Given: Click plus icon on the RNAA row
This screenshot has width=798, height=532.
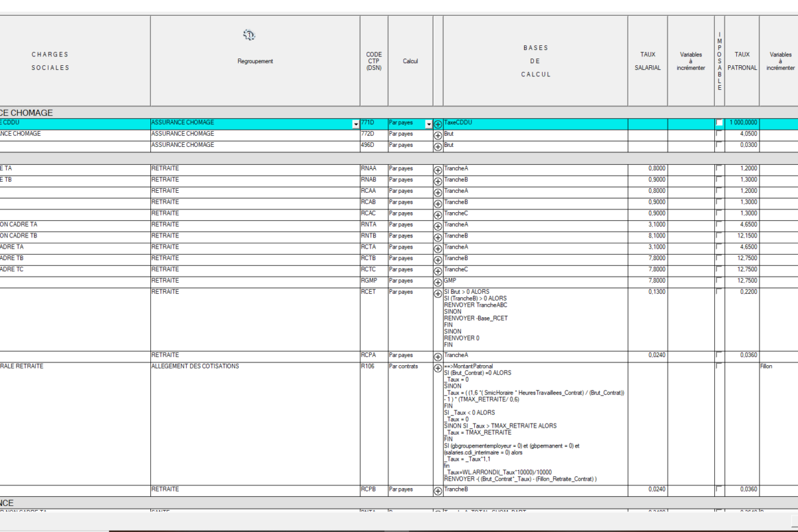Looking at the screenshot, I should [x=438, y=170].
